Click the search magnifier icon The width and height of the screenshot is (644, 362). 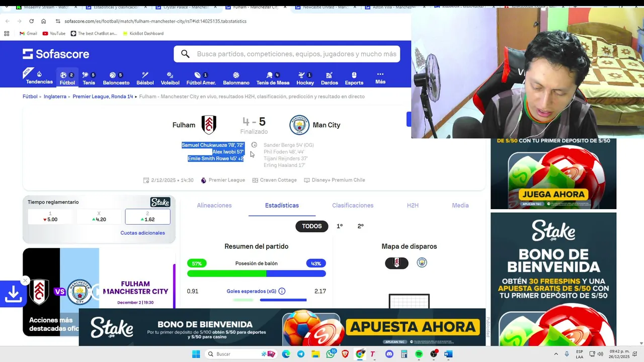pos(185,54)
